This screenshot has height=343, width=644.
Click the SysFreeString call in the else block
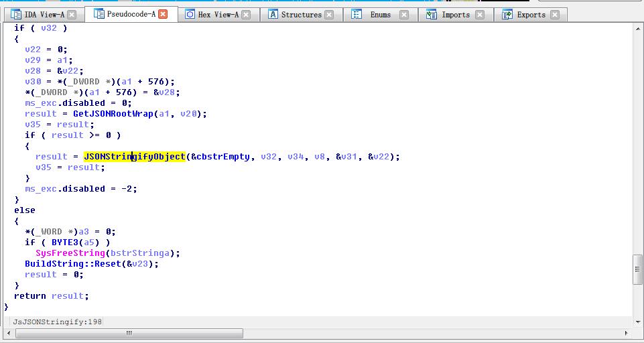tap(70, 253)
